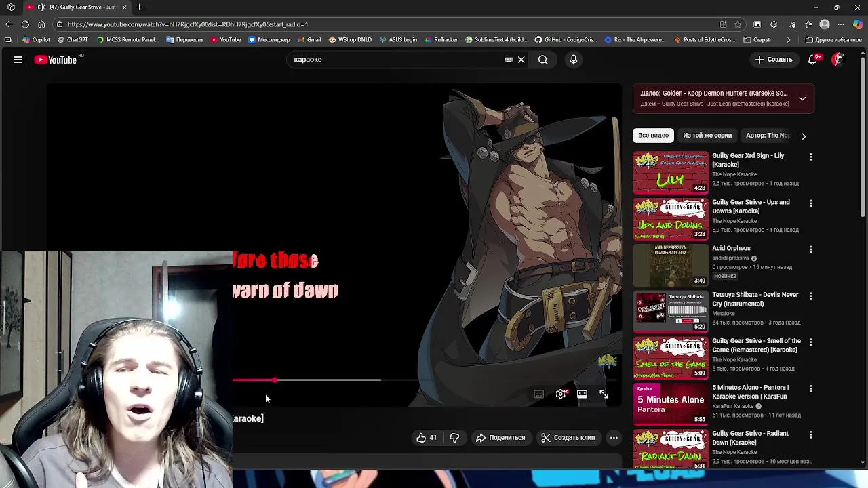This screenshot has width=868, height=488.
Task: Open options for Ups and Downs video
Action: [x=810, y=203]
